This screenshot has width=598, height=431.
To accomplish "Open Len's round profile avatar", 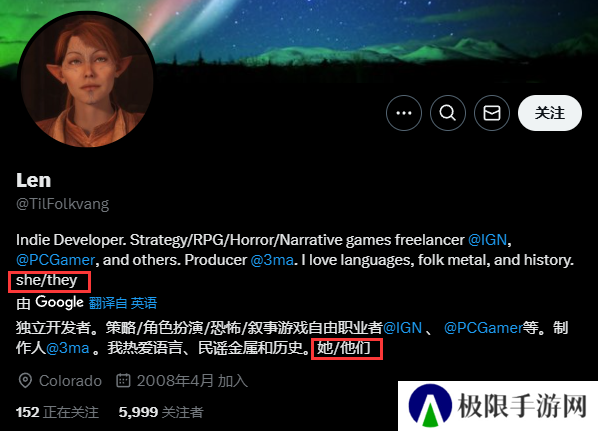I will click(87, 80).
